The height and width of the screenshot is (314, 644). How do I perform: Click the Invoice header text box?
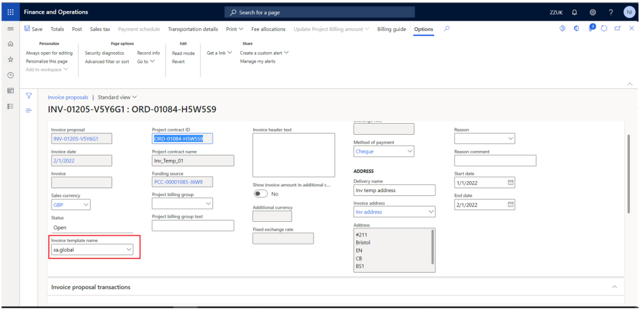294,155
